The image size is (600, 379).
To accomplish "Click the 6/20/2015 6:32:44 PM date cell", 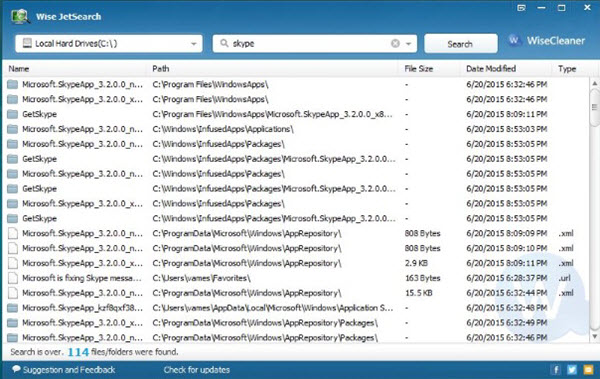I will 507,293.
